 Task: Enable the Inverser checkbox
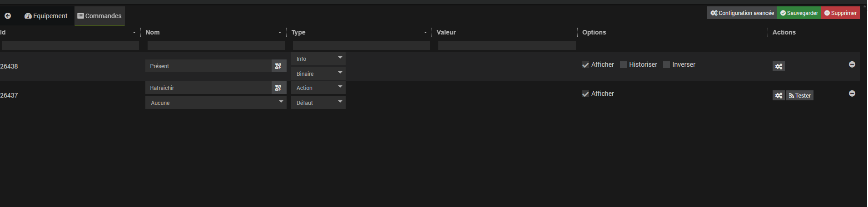pyautogui.click(x=666, y=65)
